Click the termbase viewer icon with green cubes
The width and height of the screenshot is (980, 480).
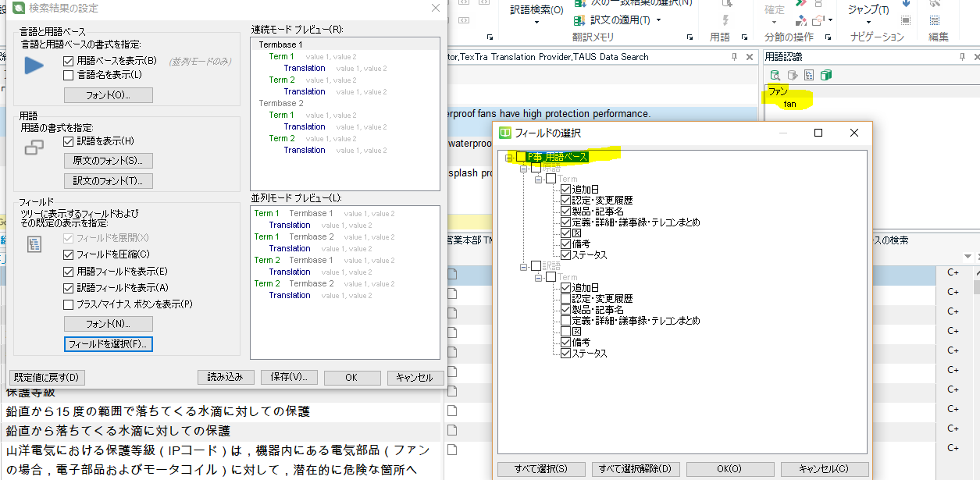826,76
